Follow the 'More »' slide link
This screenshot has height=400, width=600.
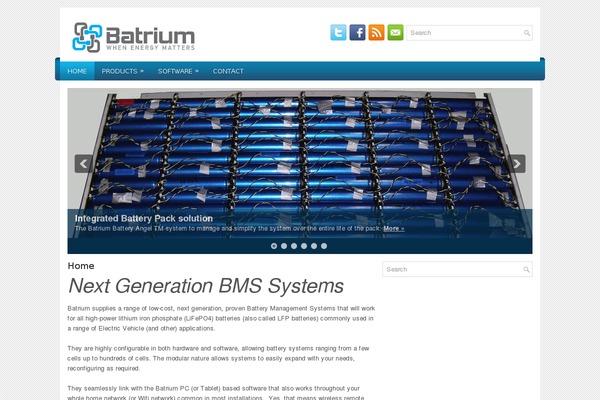(x=394, y=229)
